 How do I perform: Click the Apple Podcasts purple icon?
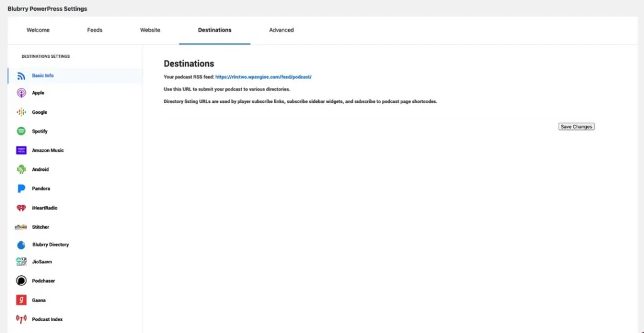coord(21,93)
